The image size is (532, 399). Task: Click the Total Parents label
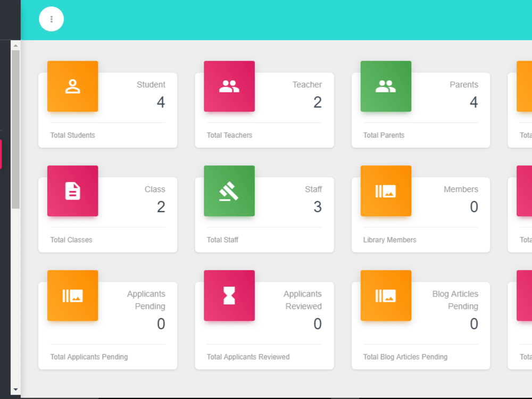coord(384,135)
